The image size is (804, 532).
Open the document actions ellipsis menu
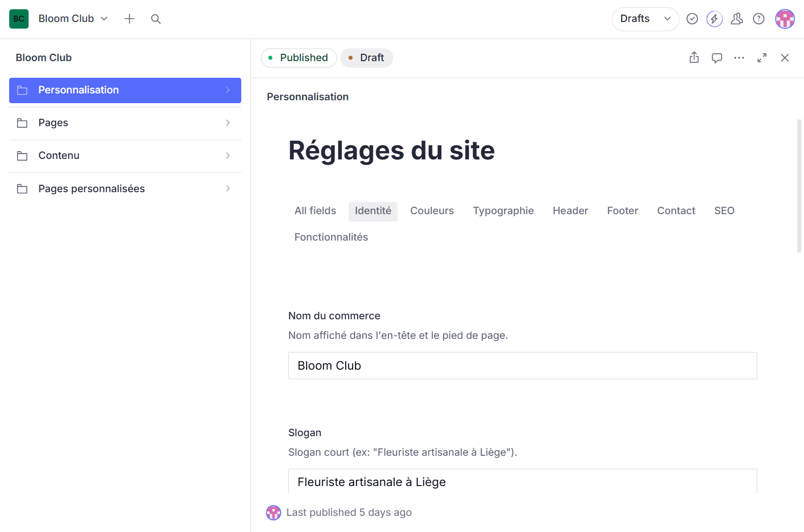click(739, 58)
